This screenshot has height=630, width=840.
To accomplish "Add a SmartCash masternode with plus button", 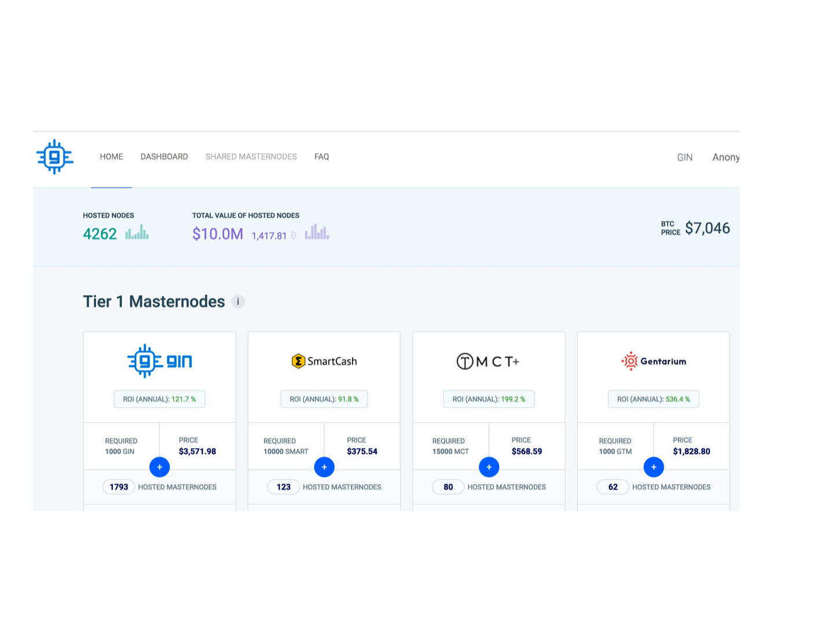I will pyautogui.click(x=324, y=467).
